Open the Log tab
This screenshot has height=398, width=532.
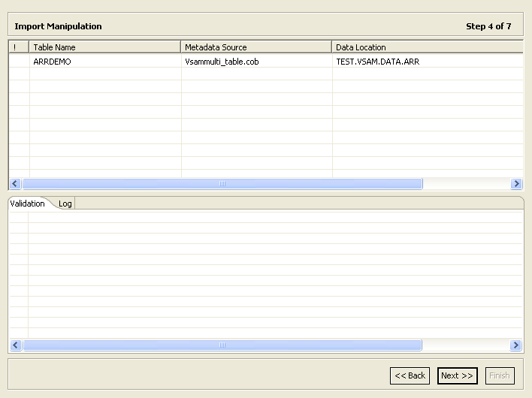click(65, 204)
